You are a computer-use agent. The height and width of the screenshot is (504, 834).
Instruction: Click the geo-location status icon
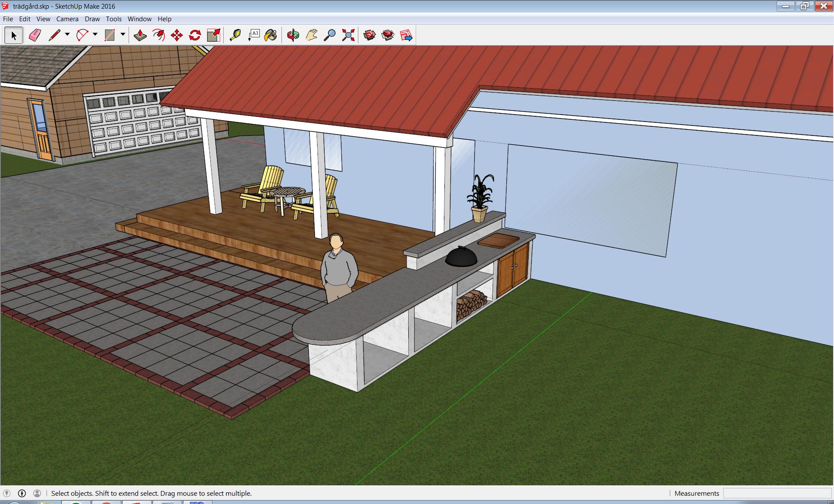point(7,493)
